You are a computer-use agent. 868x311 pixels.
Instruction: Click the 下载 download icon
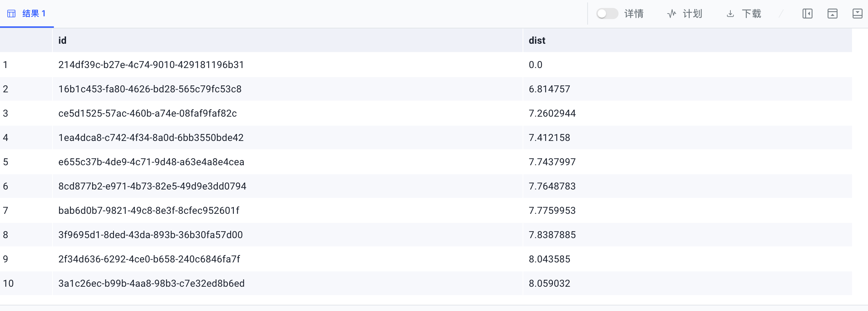pyautogui.click(x=730, y=14)
